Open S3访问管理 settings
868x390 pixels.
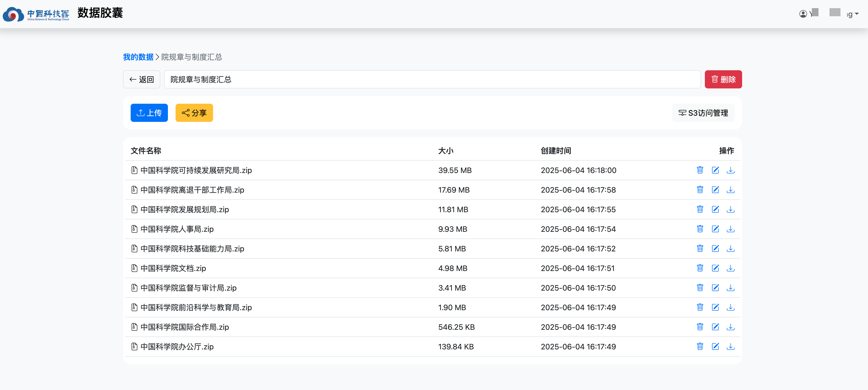click(703, 113)
